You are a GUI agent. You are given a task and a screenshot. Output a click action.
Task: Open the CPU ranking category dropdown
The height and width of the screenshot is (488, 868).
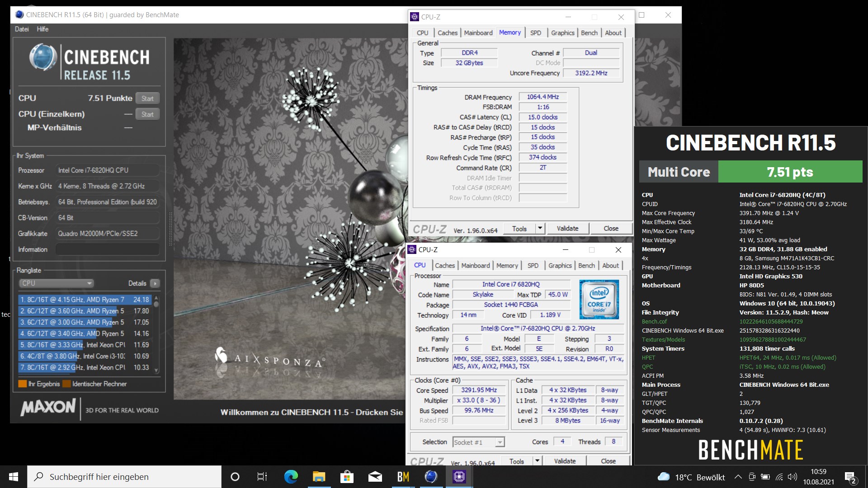[x=56, y=283]
